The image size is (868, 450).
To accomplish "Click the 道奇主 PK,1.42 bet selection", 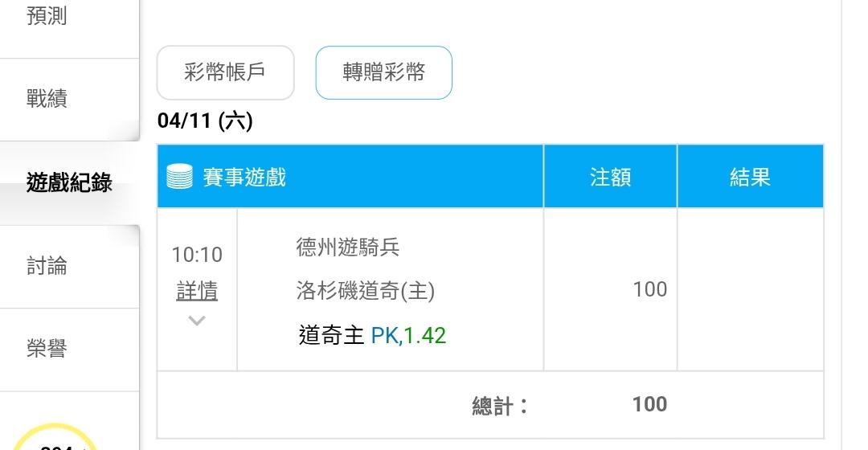I will click(372, 335).
